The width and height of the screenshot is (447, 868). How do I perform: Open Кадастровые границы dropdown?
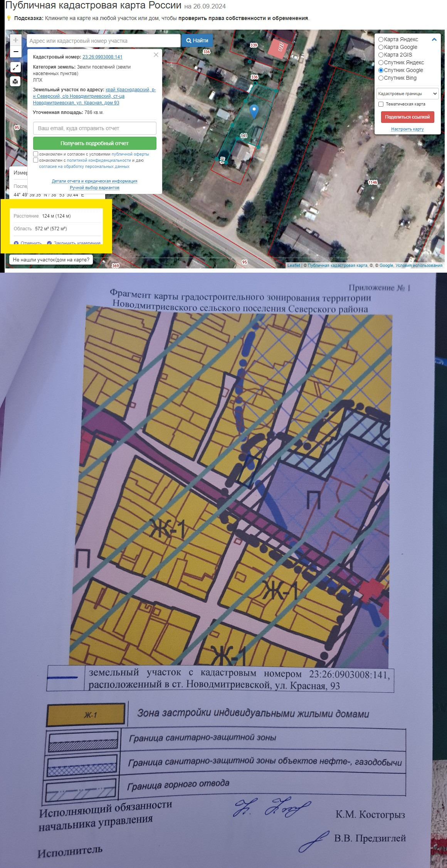pos(407,94)
